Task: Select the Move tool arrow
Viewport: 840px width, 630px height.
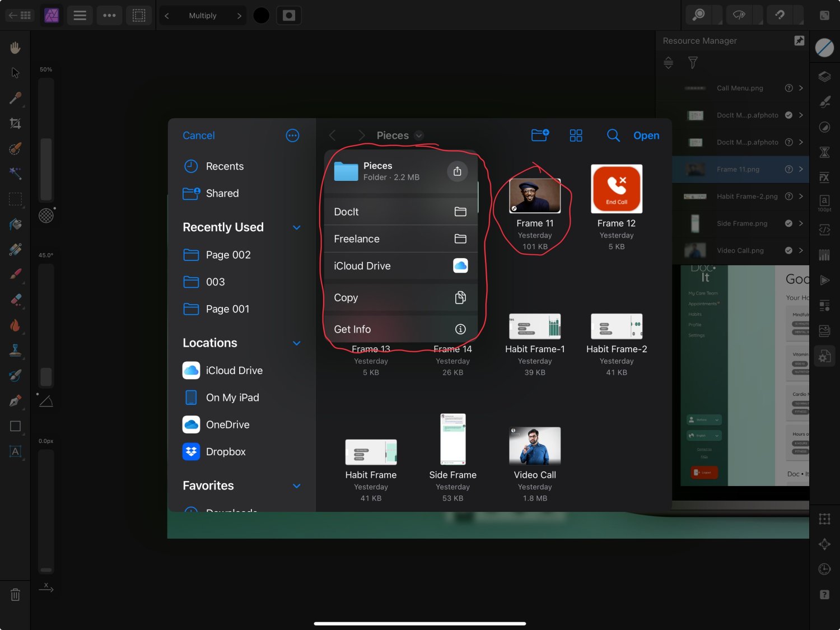Action: pyautogui.click(x=15, y=73)
